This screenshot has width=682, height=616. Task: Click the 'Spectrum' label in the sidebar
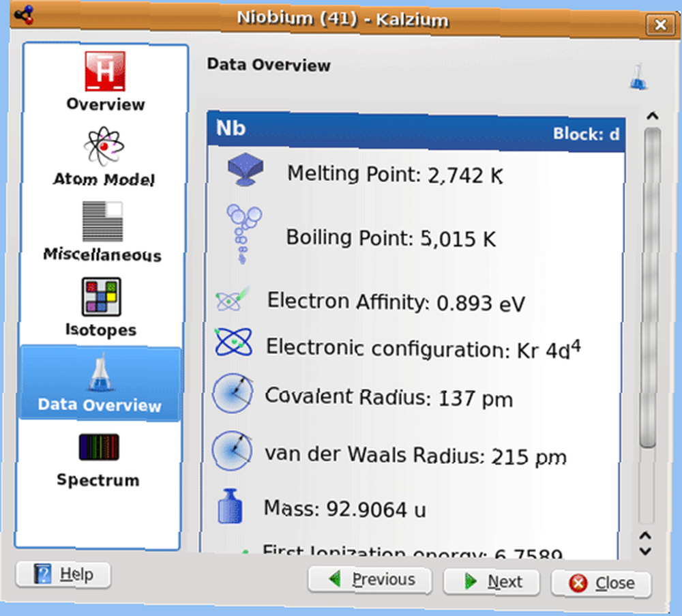98,480
